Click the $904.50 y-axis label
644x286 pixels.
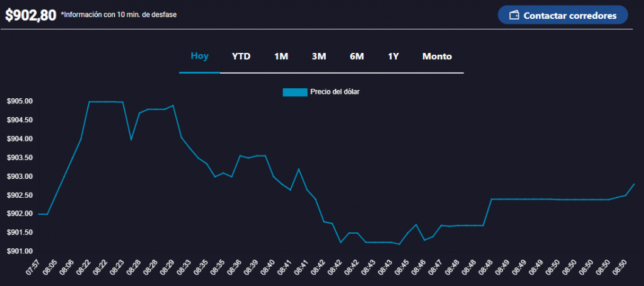(20, 120)
